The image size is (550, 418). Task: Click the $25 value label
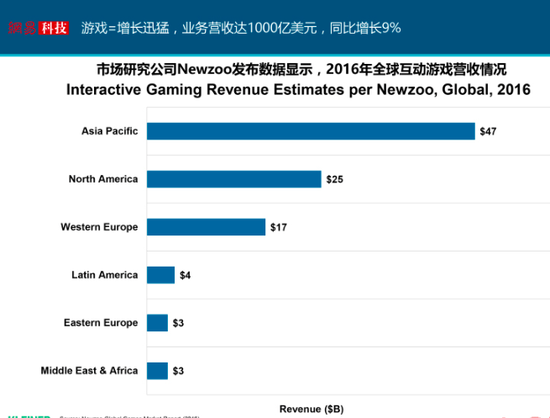tap(335, 180)
